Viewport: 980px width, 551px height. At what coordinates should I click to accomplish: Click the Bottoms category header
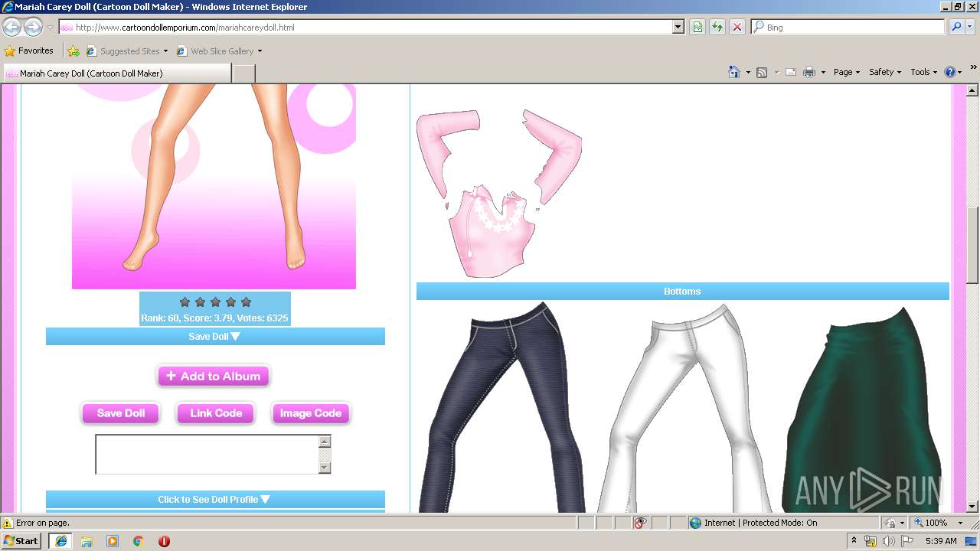[682, 291]
